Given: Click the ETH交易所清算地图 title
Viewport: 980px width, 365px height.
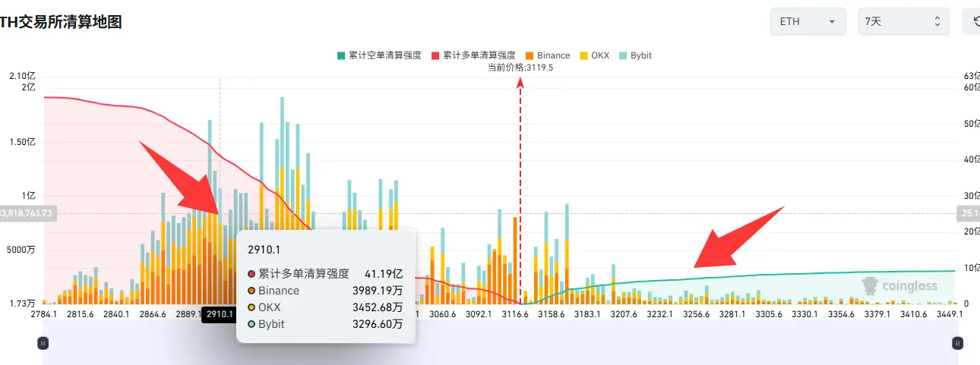Looking at the screenshot, I should 61,22.
